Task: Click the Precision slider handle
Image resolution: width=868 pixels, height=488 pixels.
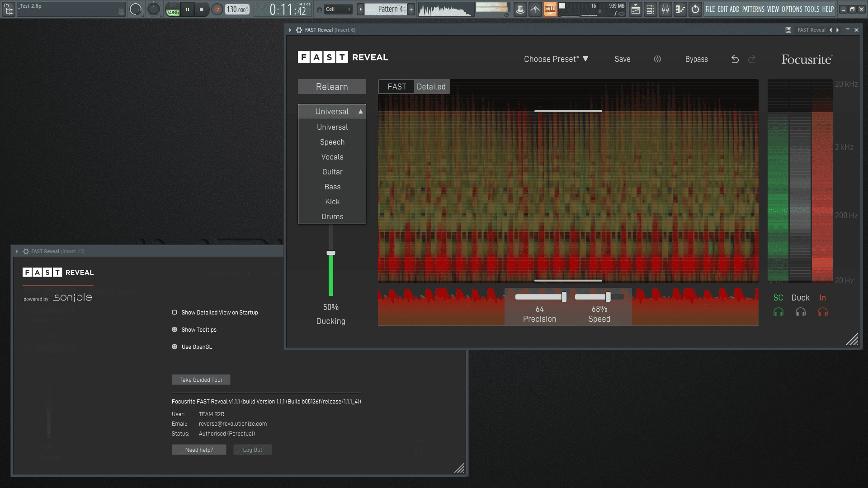Action: coord(564,297)
